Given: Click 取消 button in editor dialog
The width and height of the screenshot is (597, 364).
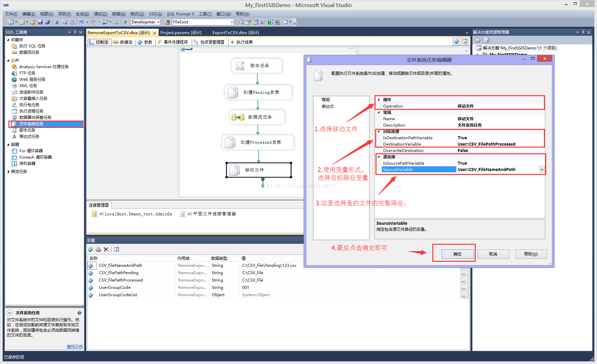Looking at the screenshot, I should (x=493, y=254).
